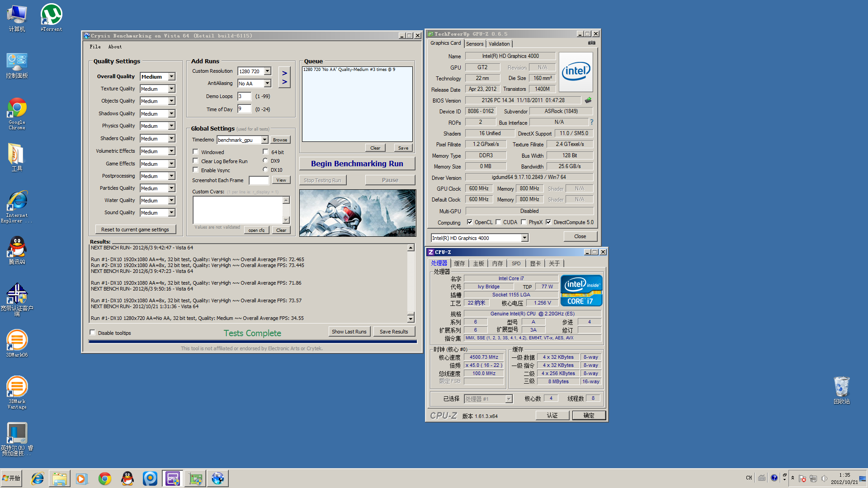This screenshot has height=488, width=868.
Task: Open the media player taskbar icon
Action: pyautogui.click(x=82, y=479)
